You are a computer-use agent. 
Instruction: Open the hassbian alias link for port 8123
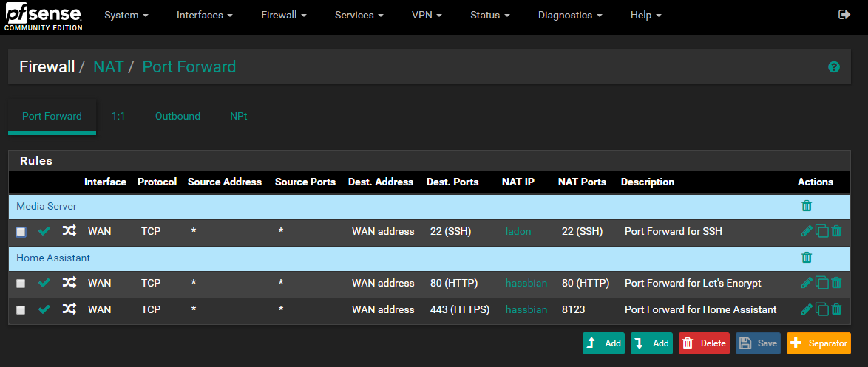click(x=526, y=309)
